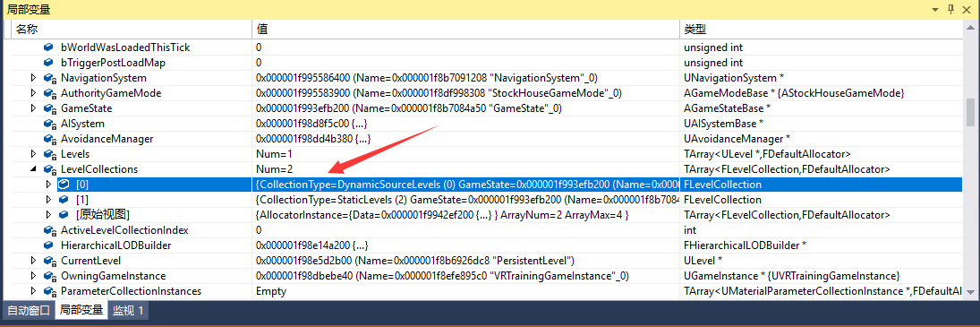Click the bTriggerPostLoadMap variable icon

coord(48,63)
